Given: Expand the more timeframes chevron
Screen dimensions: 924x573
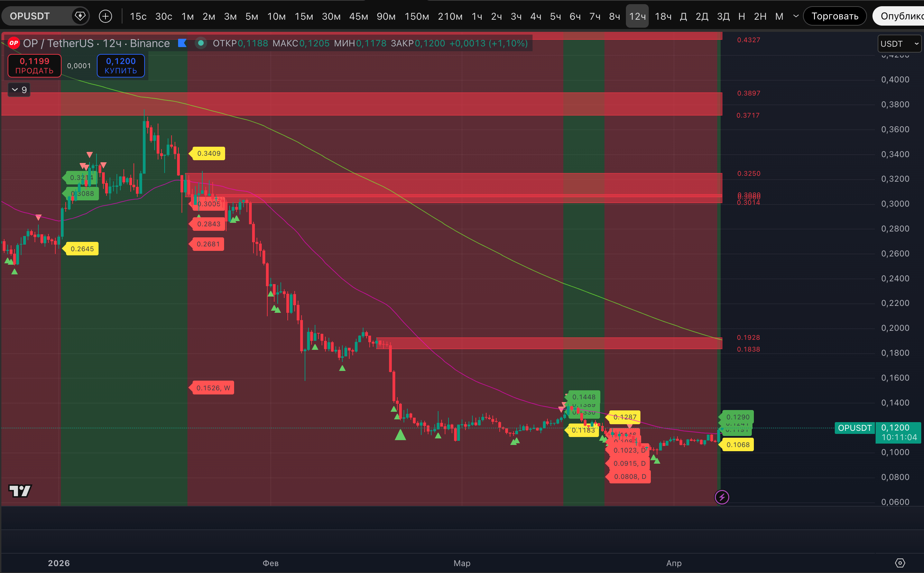Looking at the screenshot, I should (796, 16).
